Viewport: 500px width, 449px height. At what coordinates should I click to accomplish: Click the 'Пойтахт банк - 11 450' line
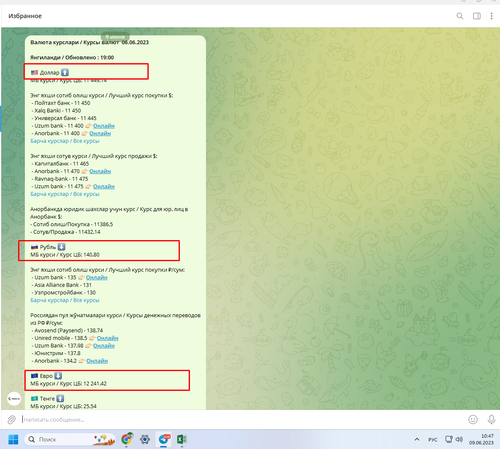pyautogui.click(x=60, y=103)
